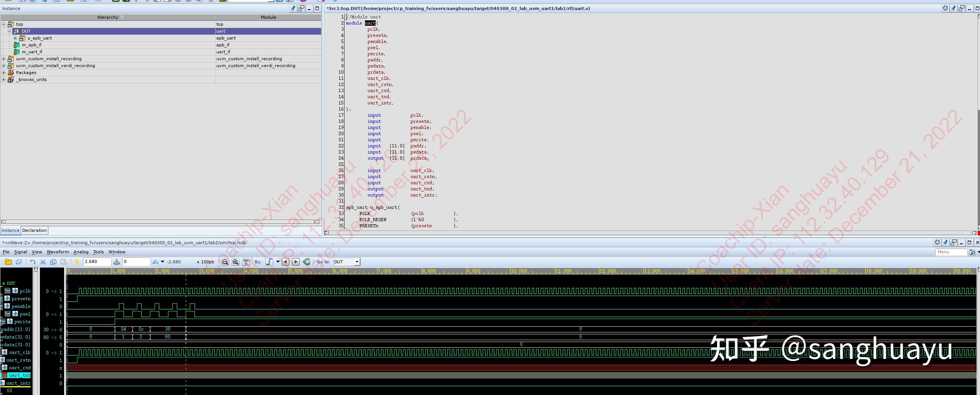The height and width of the screenshot is (395, 980).
Task: Click the cut scissors icon in nWave toolbar
Action: tap(43, 262)
